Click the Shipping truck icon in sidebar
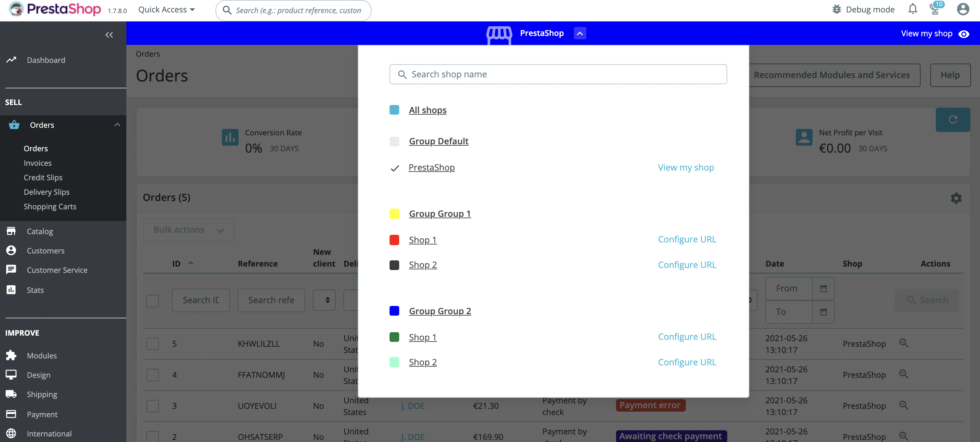The height and width of the screenshot is (442, 980). [11, 394]
